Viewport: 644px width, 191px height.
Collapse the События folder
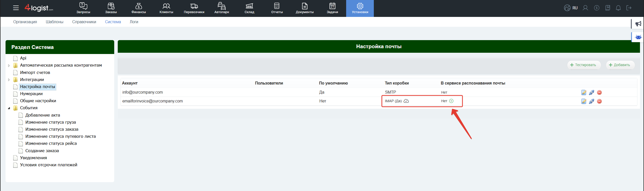coord(9,108)
